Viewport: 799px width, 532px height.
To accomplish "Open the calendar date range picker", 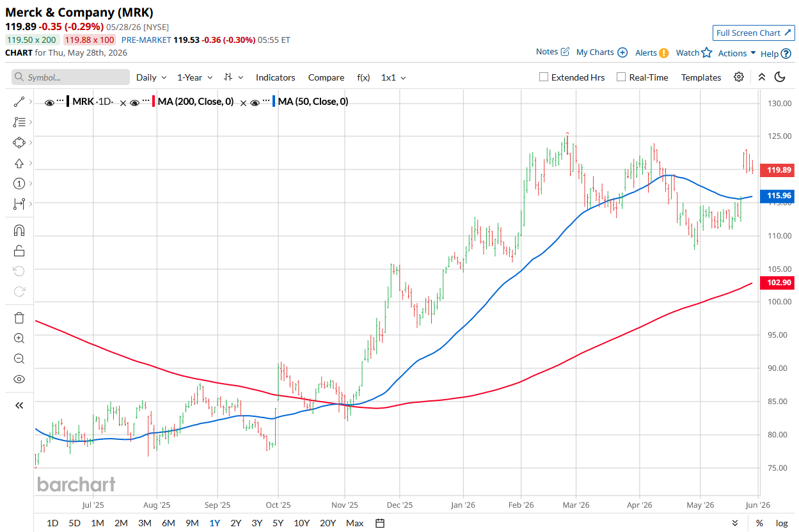I will click(380, 523).
